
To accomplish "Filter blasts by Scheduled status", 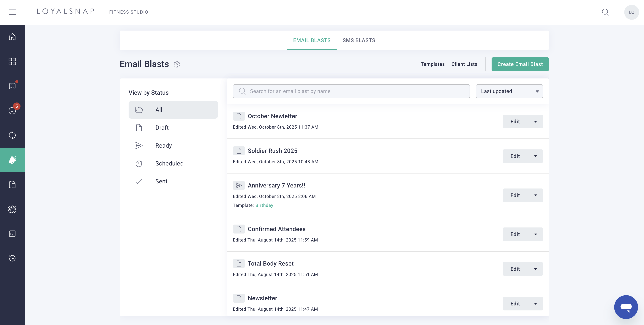I will click(x=170, y=163).
